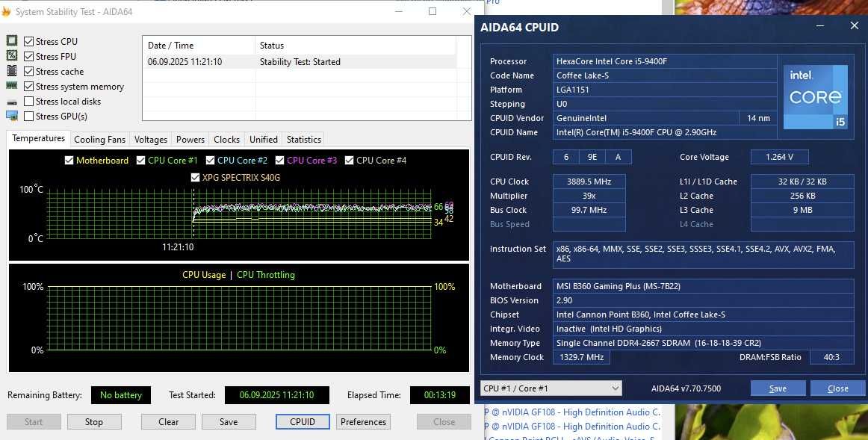Toggle the CPU Core #1 graph checkbox
868x440 pixels.
(141, 160)
